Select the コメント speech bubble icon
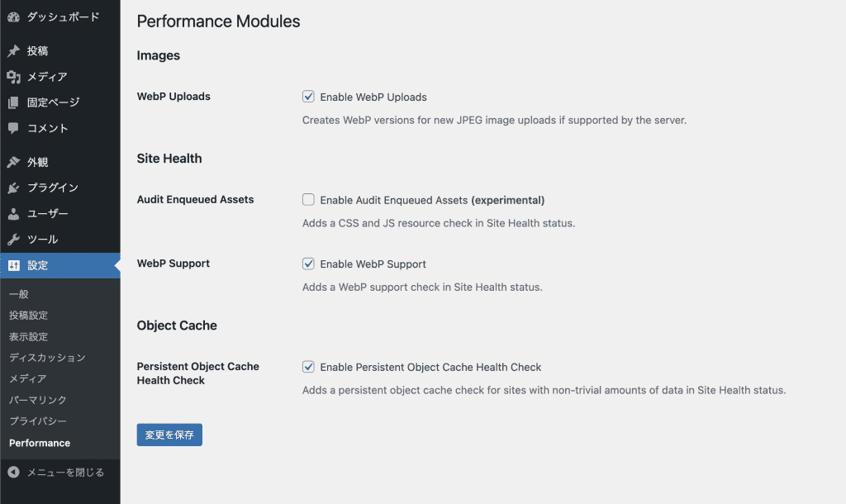This screenshot has width=846, height=504. [13, 128]
